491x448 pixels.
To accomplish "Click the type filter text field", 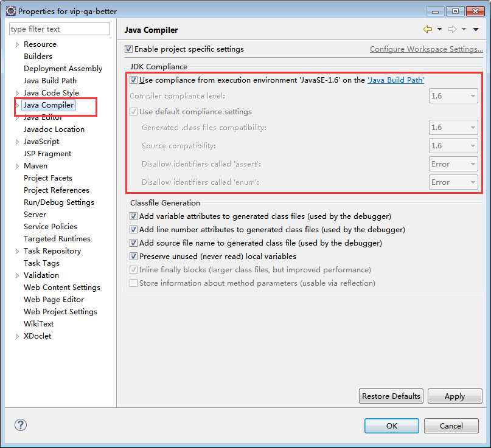I will [60, 29].
